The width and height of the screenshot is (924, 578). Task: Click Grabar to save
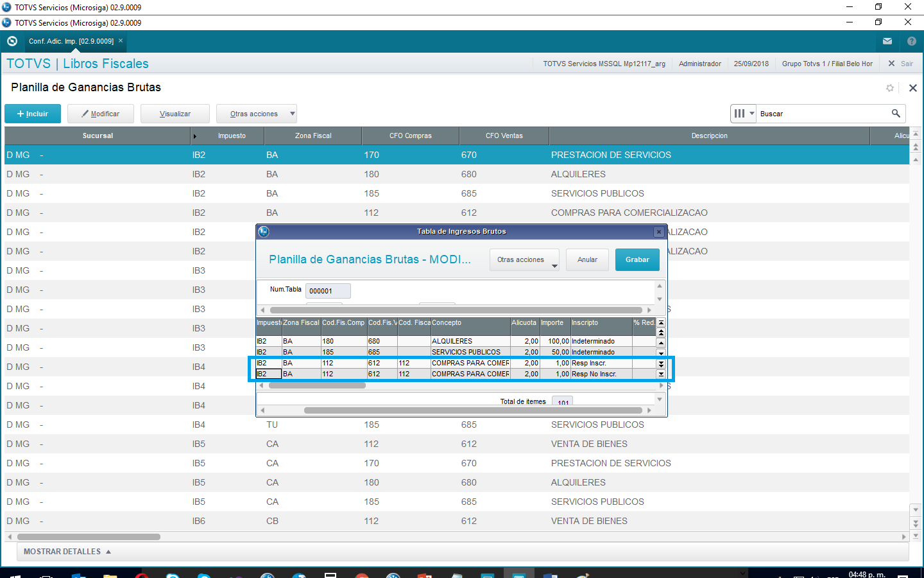(x=637, y=259)
